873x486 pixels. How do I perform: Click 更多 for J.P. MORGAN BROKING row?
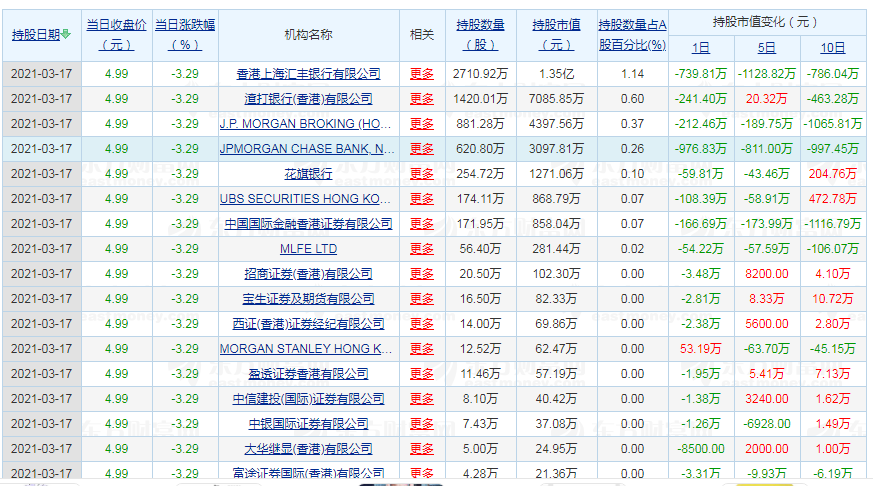coord(422,124)
